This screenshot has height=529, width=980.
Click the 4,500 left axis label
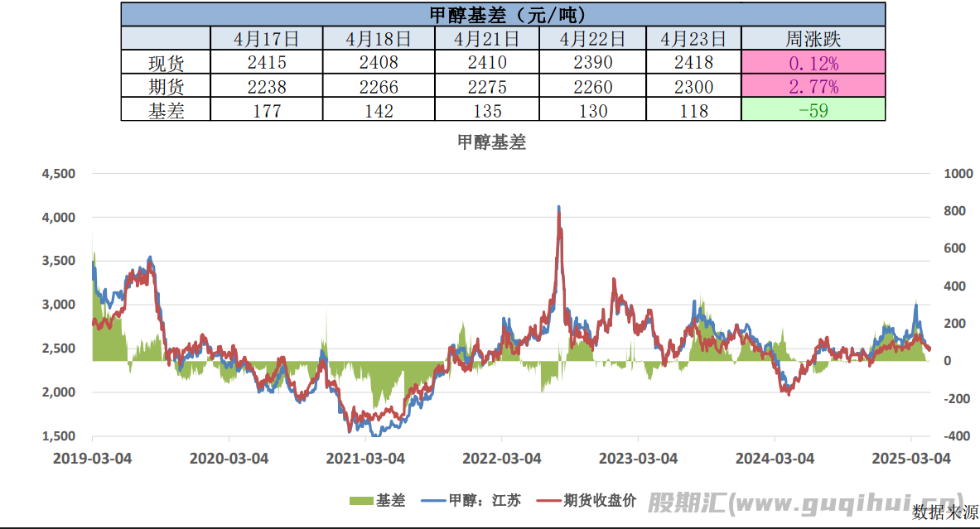[x=58, y=174]
